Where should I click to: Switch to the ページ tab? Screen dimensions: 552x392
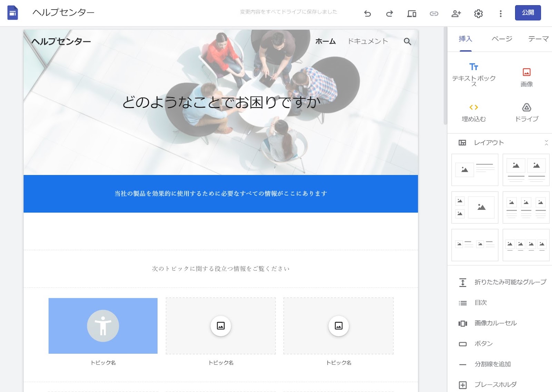point(502,39)
